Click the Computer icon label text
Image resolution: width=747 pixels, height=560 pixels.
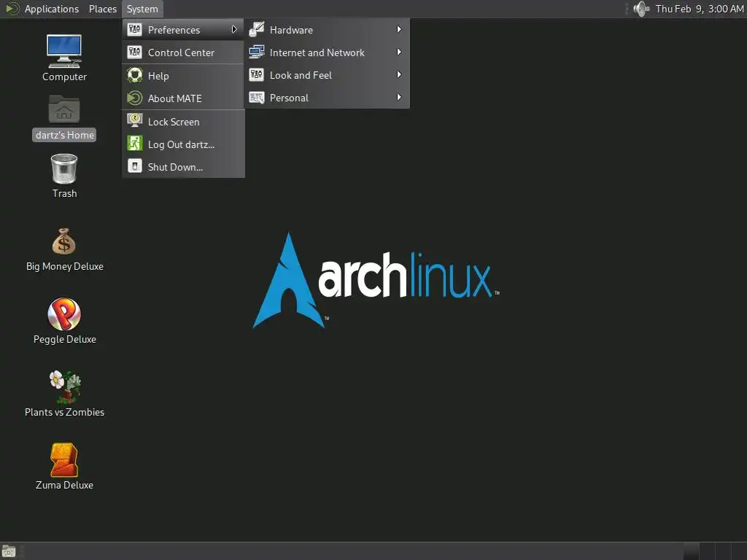[64, 77]
